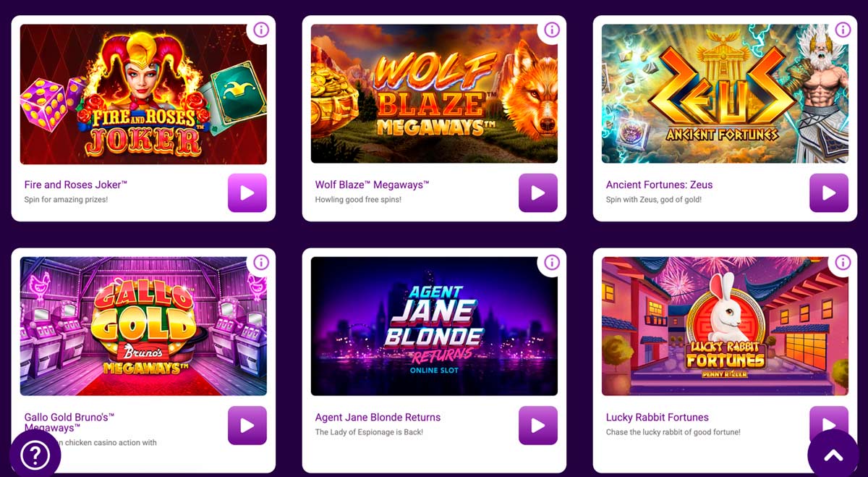Start Gallo Gold Bruno's Megaways play button
Viewport: 868px width, 477px height.
click(247, 425)
